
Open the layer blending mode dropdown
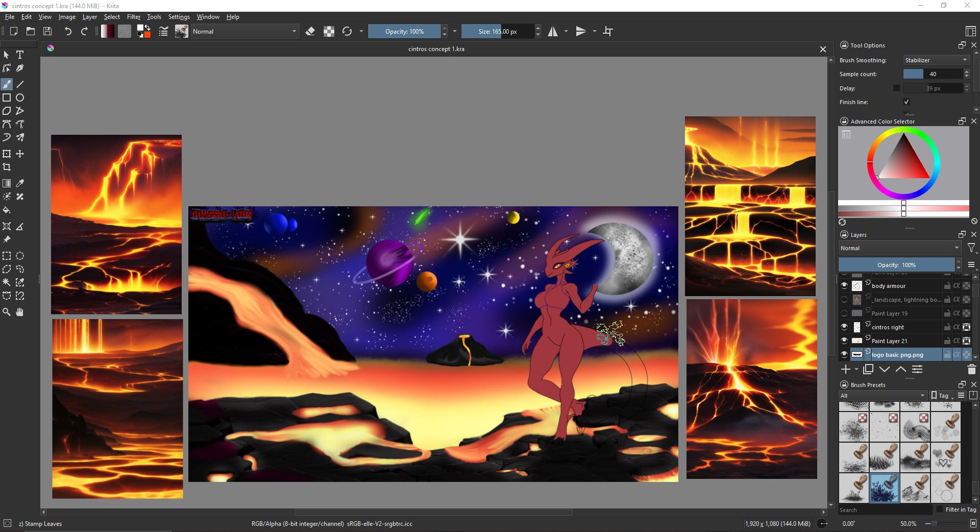(900, 248)
